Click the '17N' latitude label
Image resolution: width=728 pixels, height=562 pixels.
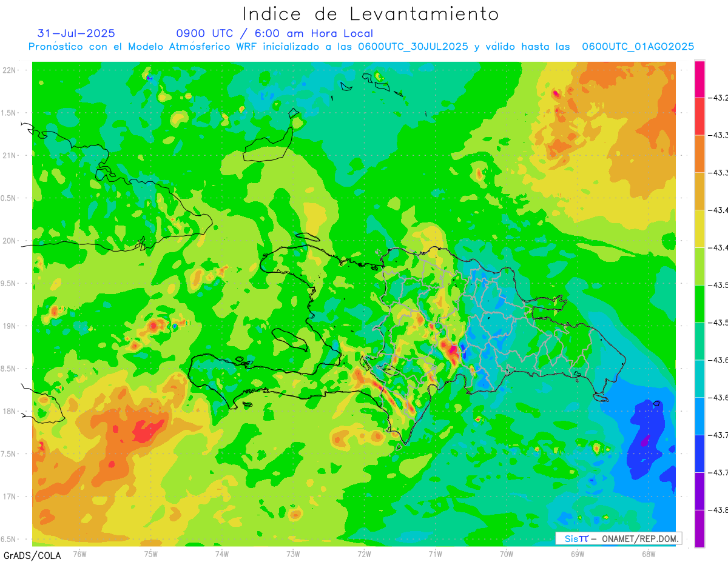pyautogui.click(x=10, y=497)
